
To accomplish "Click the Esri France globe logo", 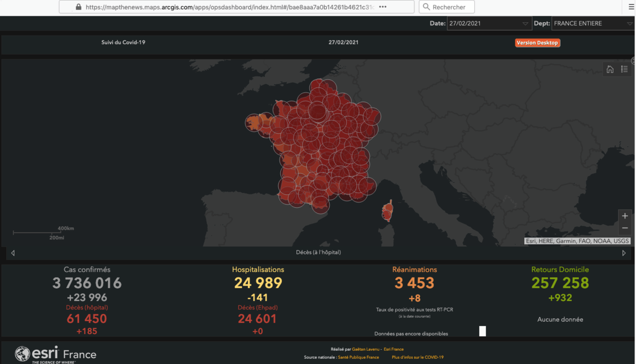I will click(x=22, y=353).
